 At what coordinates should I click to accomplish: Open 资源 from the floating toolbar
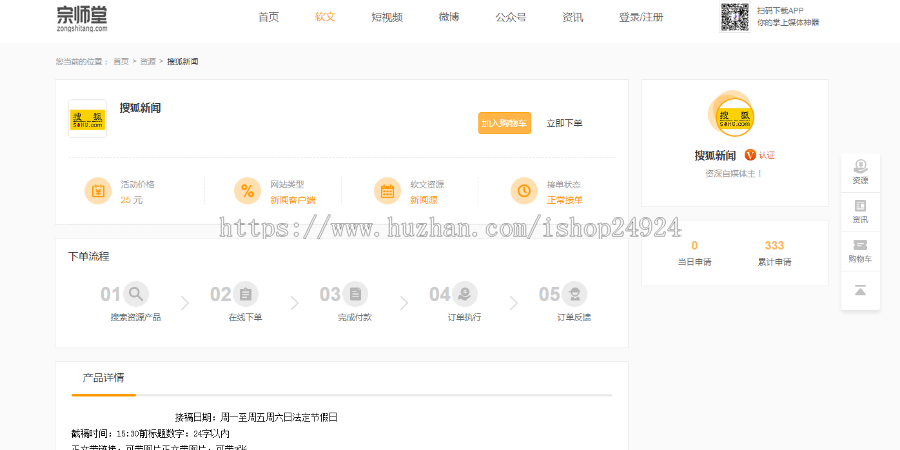(860, 173)
